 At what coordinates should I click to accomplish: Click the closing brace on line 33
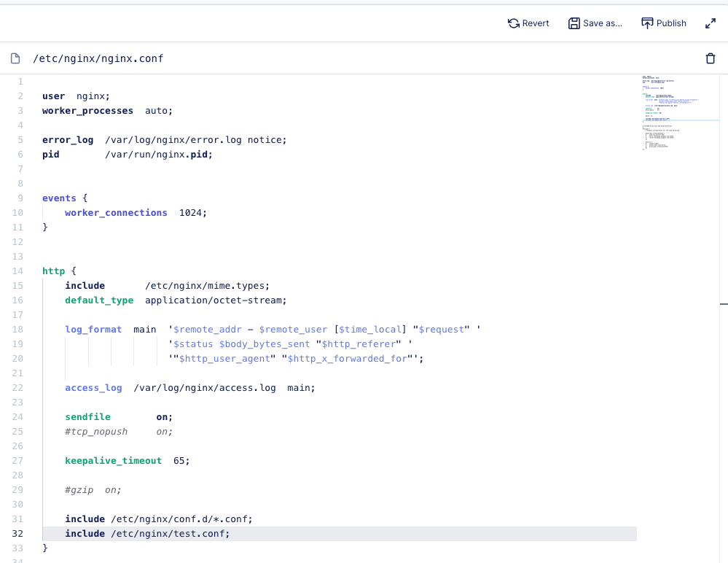coord(45,548)
